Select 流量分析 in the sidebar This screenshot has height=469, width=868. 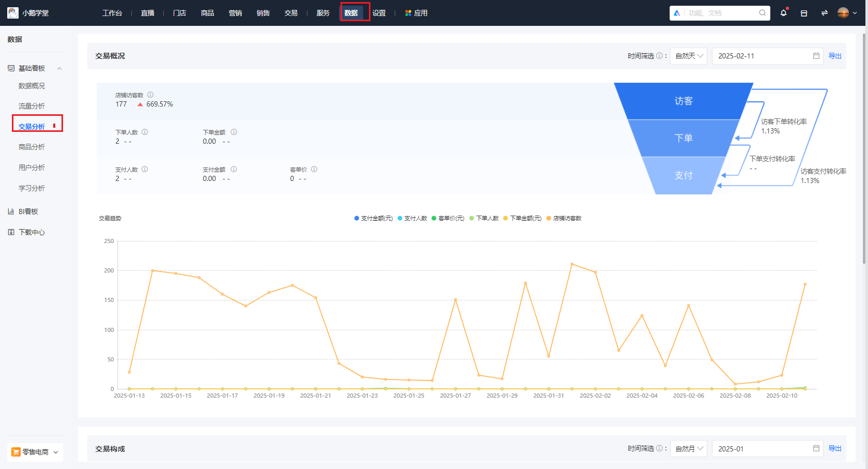point(32,106)
